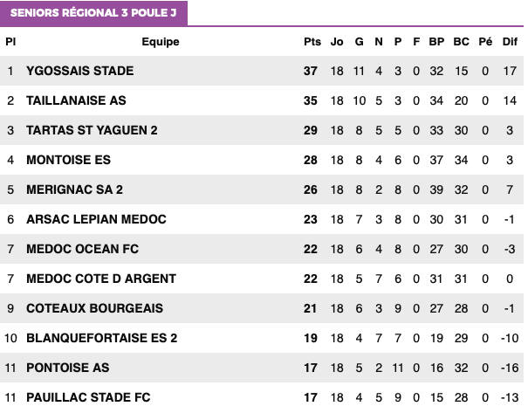Click the BC column header
This screenshot has height=420, width=528.
tap(462, 42)
